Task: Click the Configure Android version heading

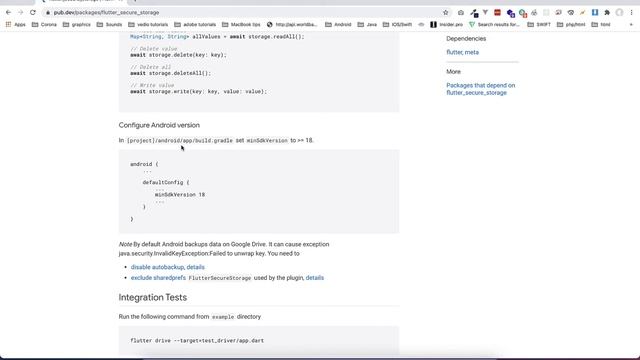Action: (x=159, y=125)
